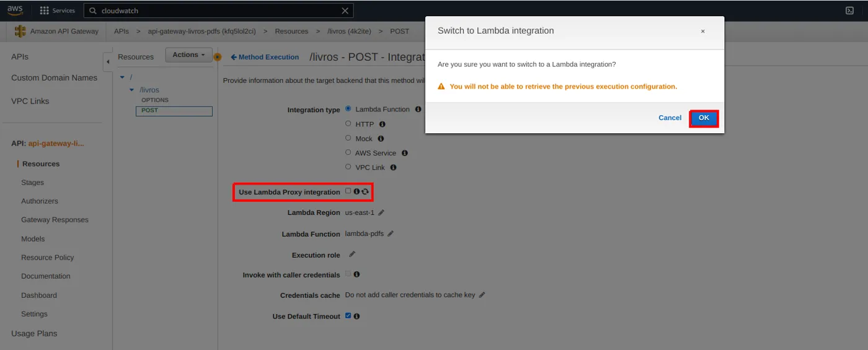Show info for Use Default Timeout
Screen dimensions: 868x350
click(x=356, y=316)
